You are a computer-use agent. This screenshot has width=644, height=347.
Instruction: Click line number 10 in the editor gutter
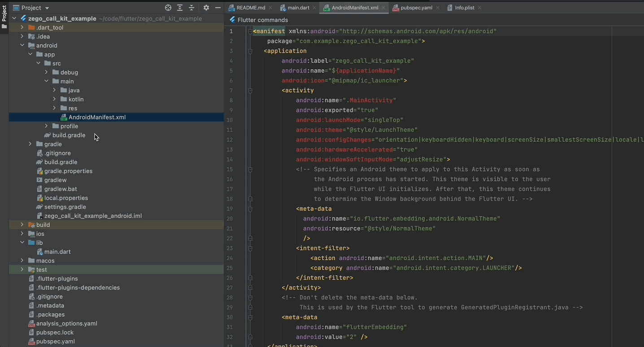(230, 120)
